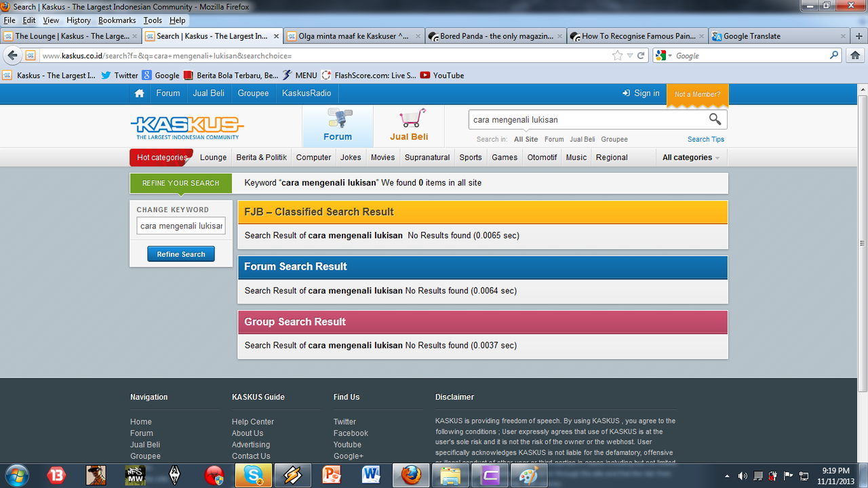Open the Forum section via the large Forum icon

click(338, 126)
